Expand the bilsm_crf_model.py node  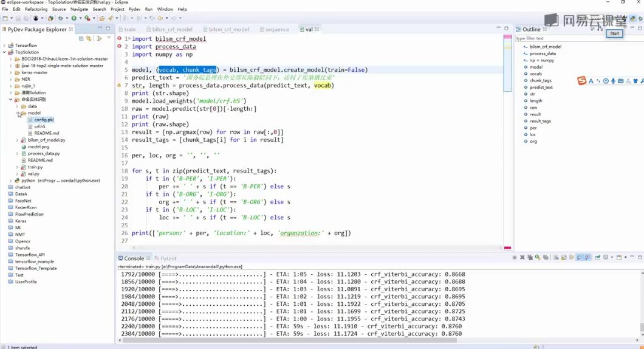point(17,140)
